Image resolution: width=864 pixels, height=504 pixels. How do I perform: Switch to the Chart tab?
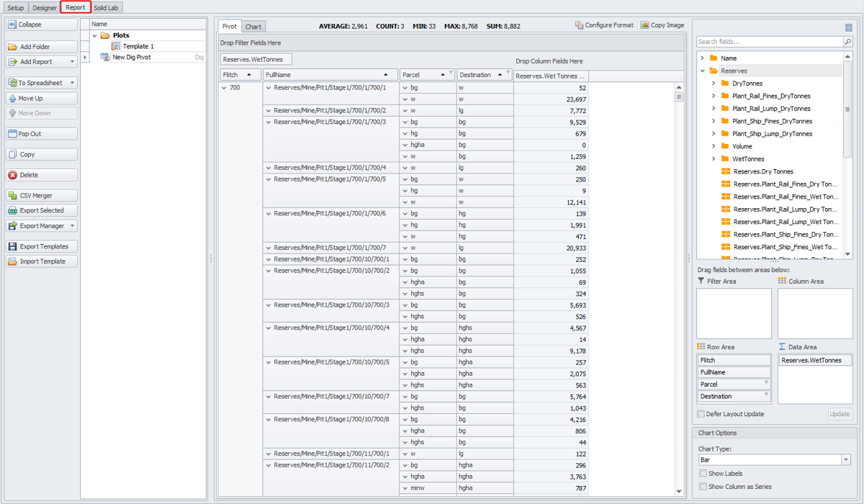tap(253, 27)
